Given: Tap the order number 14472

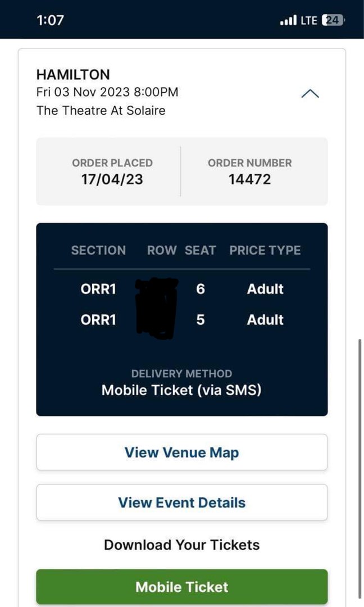Looking at the screenshot, I should coord(249,179).
